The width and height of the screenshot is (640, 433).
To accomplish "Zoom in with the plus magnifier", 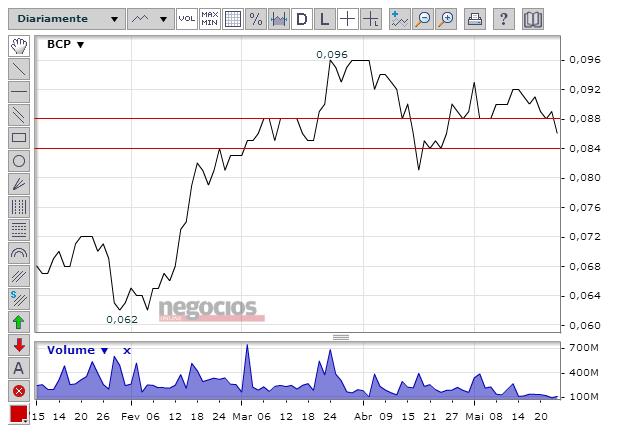I will click(446, 19).
